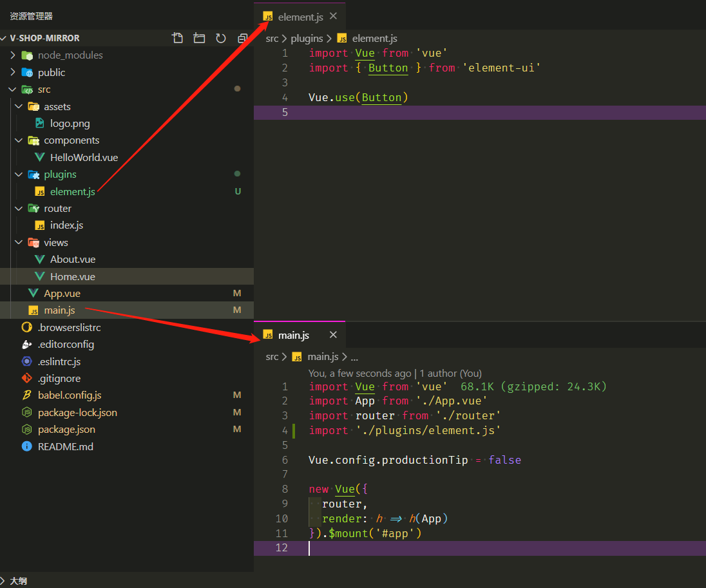Click the info icon beside README.md

point(27,446)
